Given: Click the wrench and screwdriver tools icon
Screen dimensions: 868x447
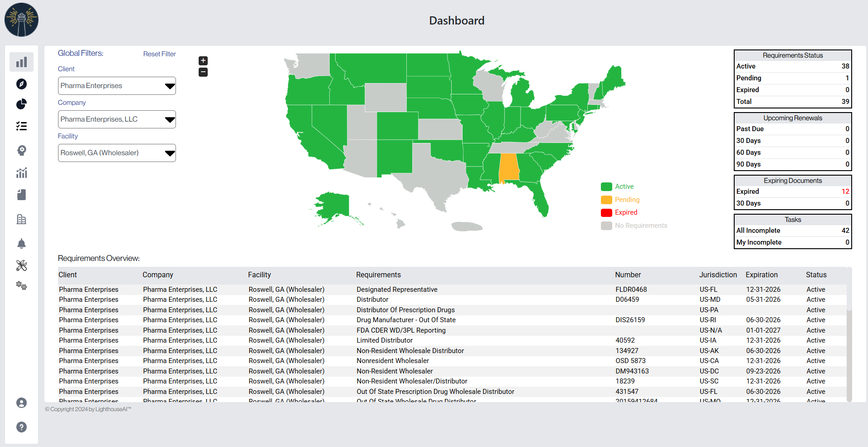Looking at the screenshot, I should click(21, 265).
